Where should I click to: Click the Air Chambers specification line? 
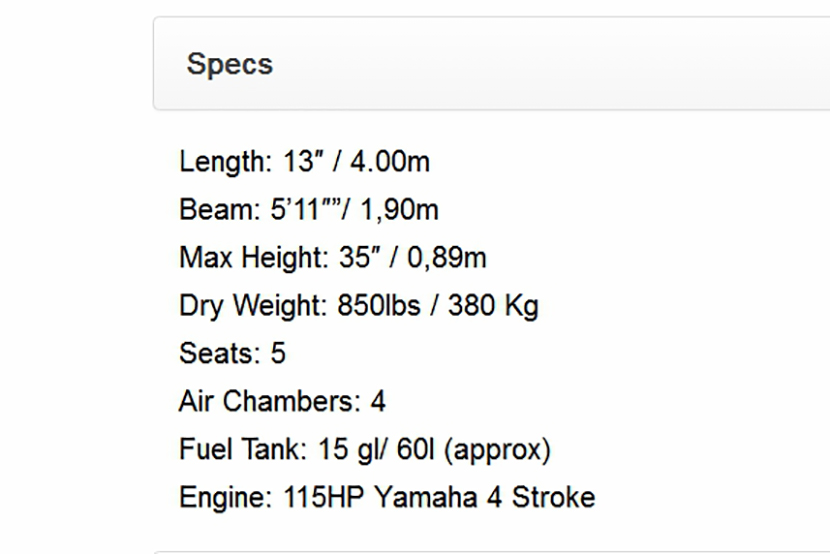[x=282, y=401]
